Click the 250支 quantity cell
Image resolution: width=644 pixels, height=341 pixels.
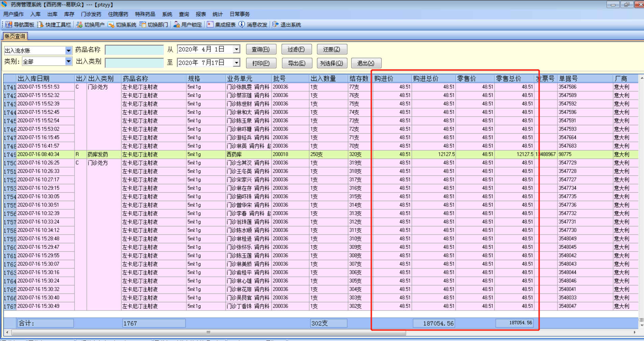[x=329, y=154]
